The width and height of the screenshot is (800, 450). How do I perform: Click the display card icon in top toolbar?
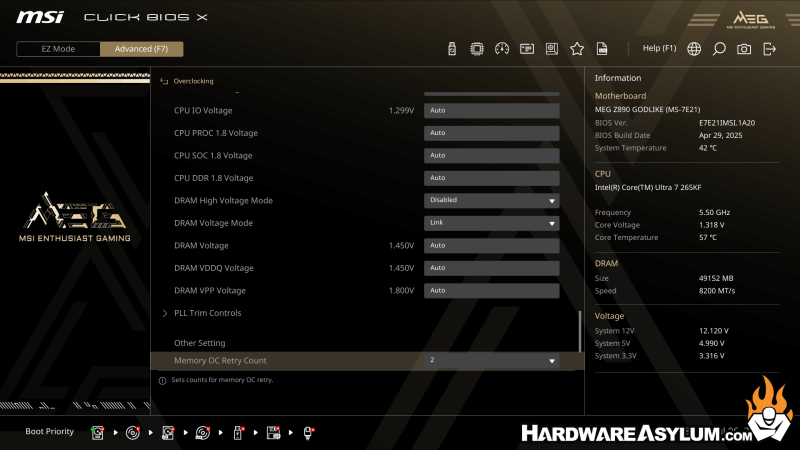pos(527,49)
